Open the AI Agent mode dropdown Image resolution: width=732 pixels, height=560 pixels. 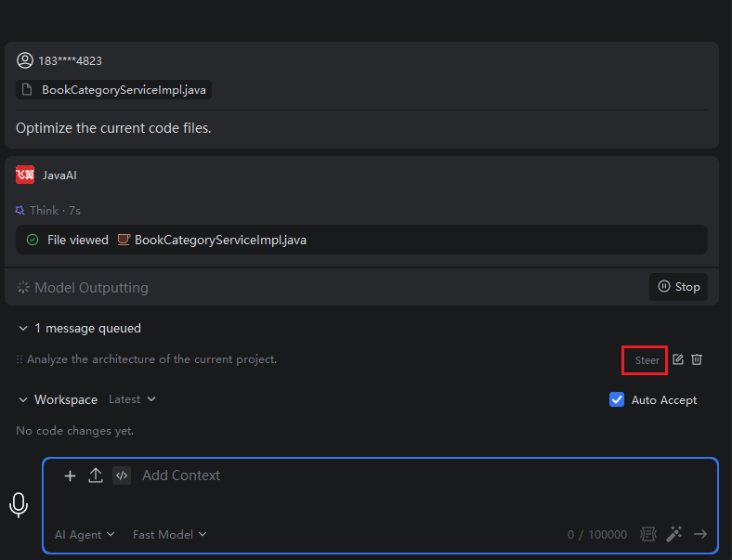click(85, 534)
